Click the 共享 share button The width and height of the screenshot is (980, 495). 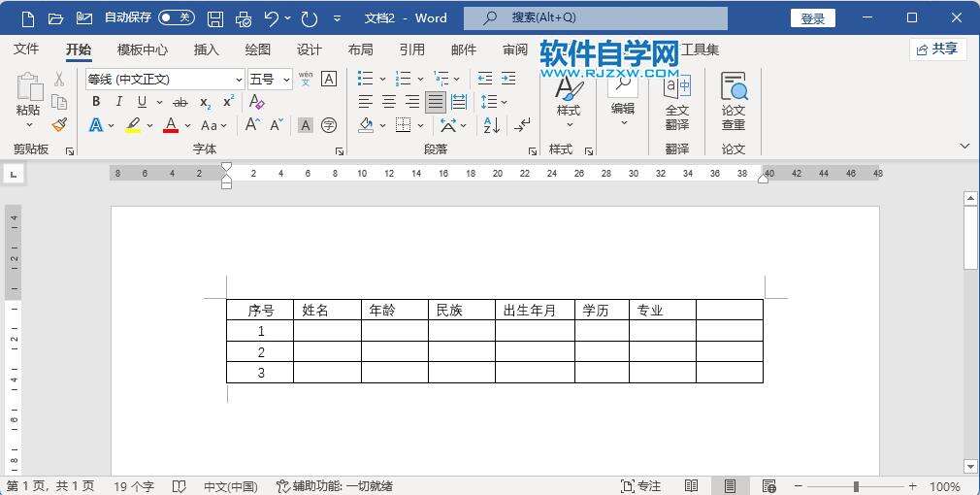pyautogui.click(x=937, y=49)
